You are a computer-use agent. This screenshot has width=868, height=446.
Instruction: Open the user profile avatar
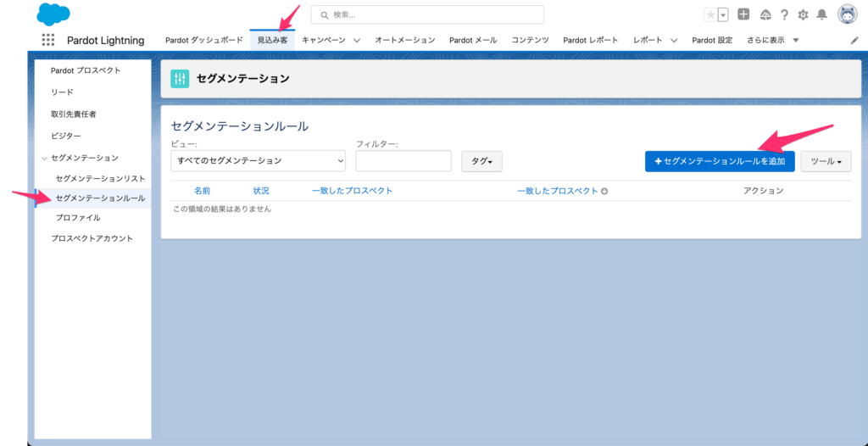click(x=847, y=15)
